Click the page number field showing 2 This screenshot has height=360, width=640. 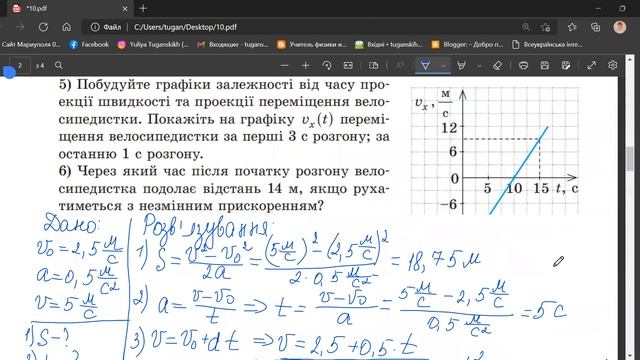(x=20, y=65)
